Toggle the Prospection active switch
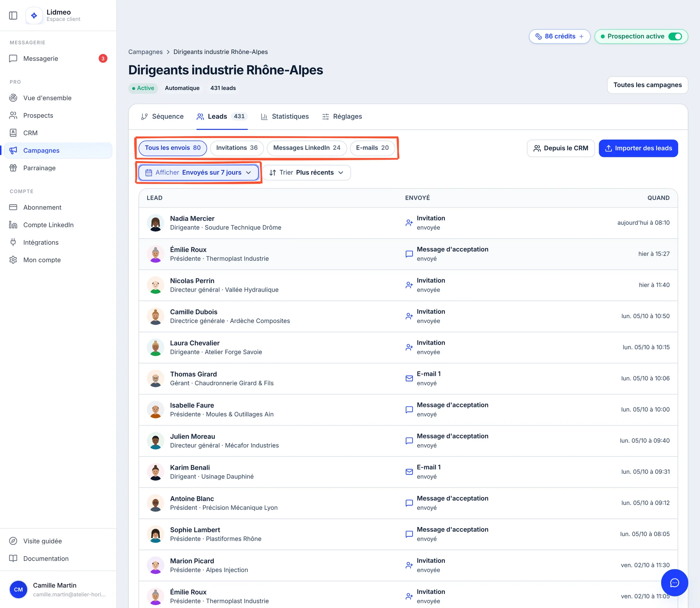This screenshot has height=608, width=700. coord(675,36)
